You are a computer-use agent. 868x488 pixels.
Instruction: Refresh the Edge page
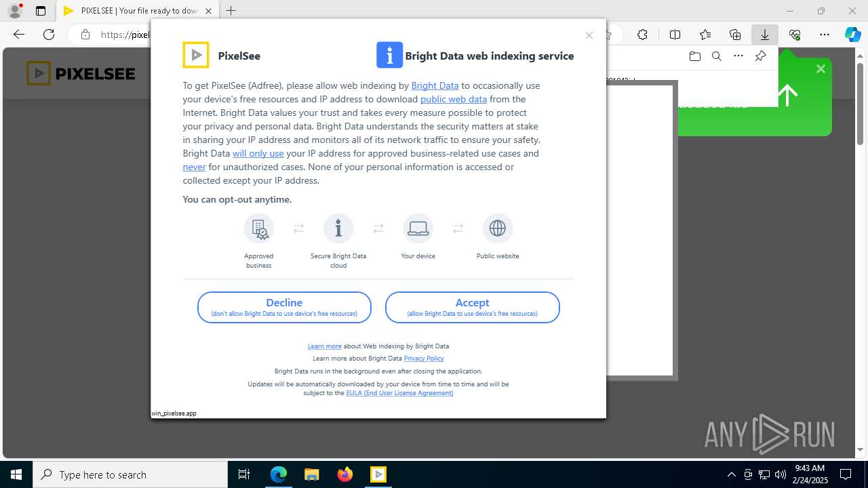49,35
